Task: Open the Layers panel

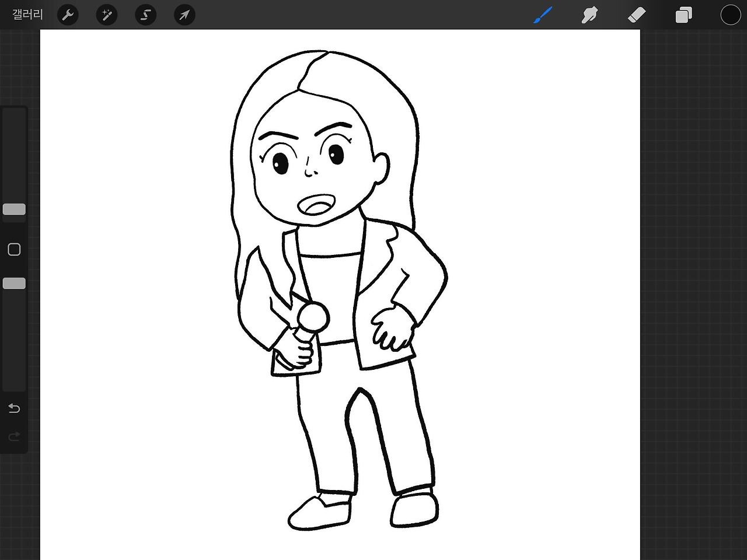Action: click(683, 15)
